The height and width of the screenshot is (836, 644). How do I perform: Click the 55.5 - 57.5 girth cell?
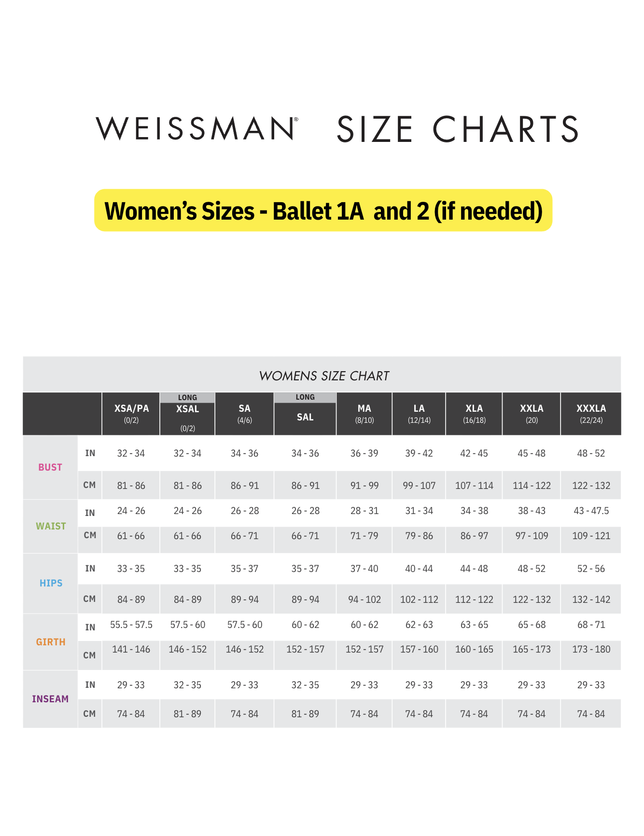[131, 625]
